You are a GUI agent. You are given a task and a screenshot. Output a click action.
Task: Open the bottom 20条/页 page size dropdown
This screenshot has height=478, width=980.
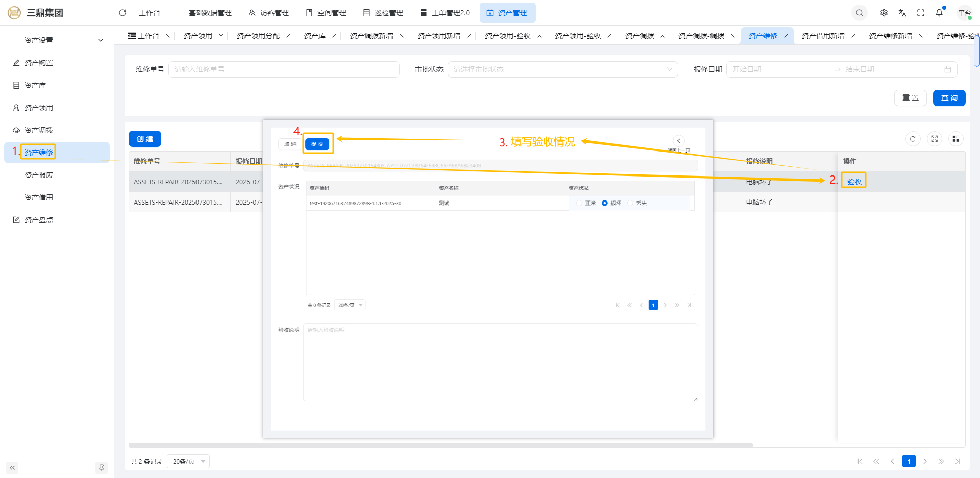[x=188, y=461]
